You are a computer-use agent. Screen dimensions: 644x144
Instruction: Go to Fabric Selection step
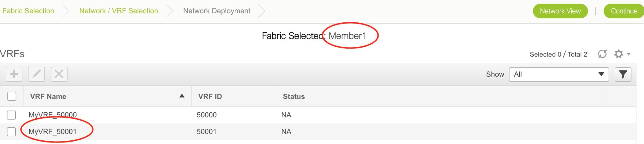[28, 11]
